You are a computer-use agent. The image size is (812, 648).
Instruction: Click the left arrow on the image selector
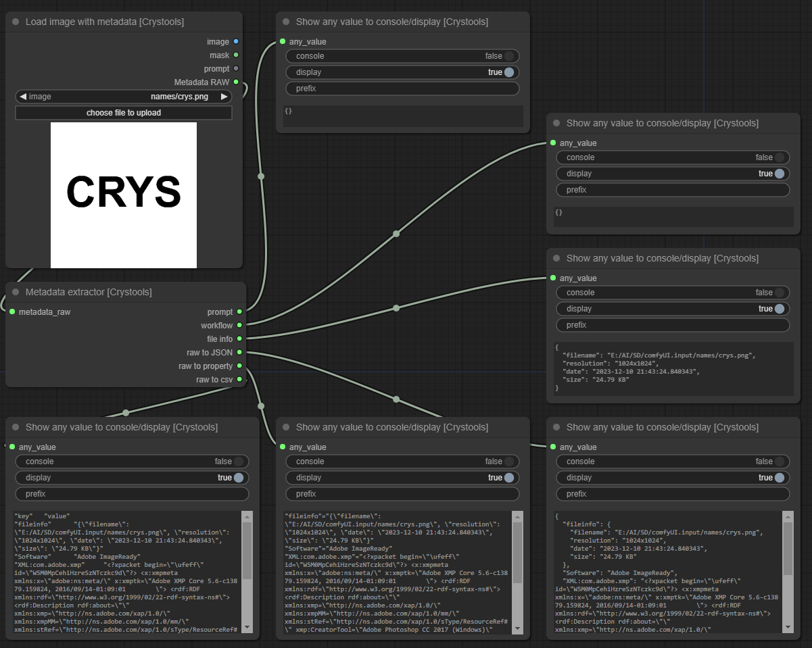[x=22, y=97]
